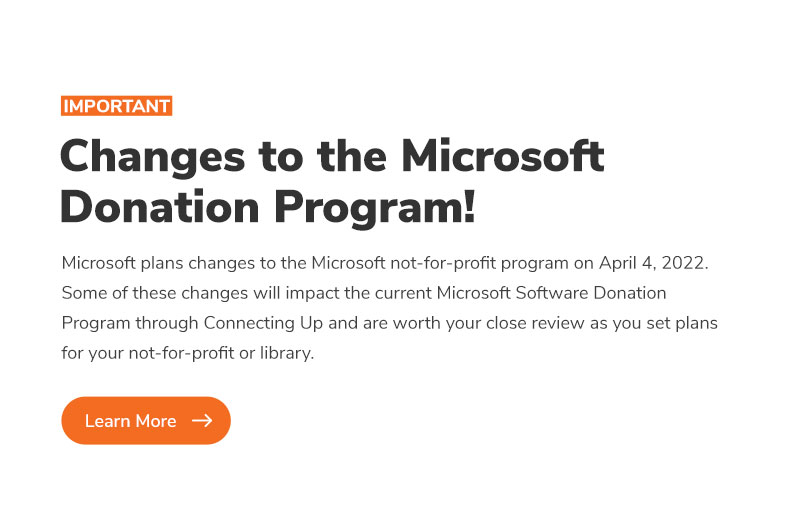Click the right arrow icon in Learn More
Screen dimensions: 800x530
point(202,421)
